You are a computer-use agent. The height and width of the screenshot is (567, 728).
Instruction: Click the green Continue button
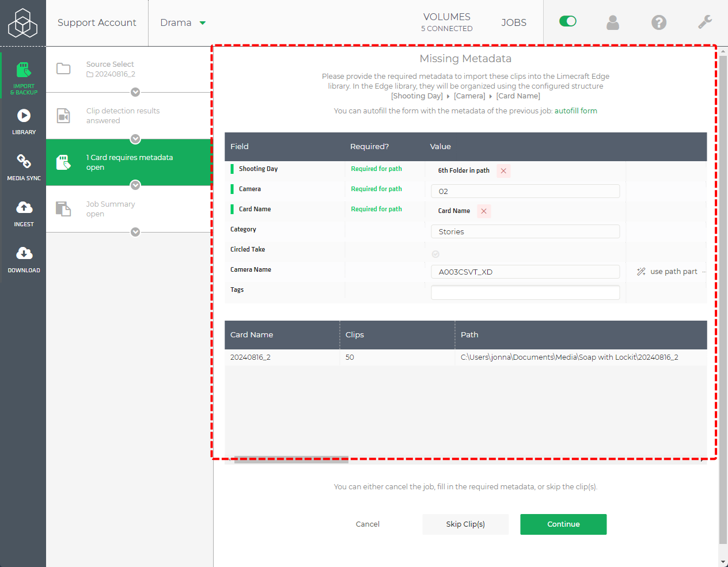click(x=563, y=524)
